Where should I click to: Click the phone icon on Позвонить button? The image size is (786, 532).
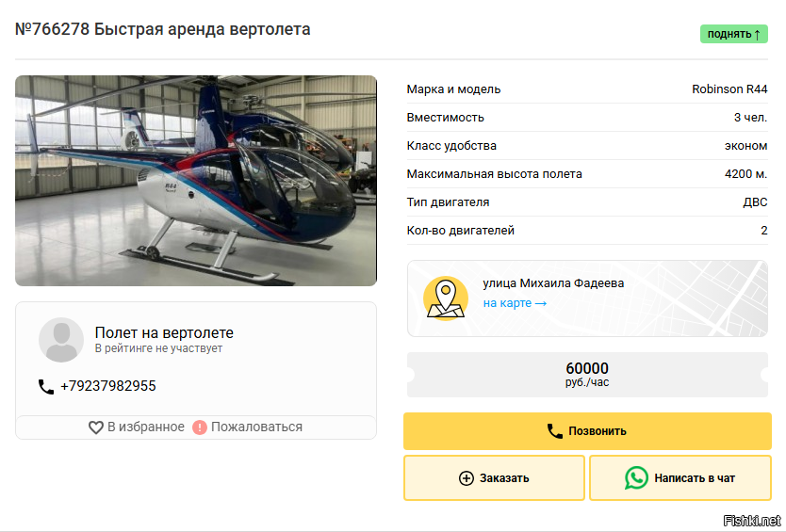click(x=555, y=431)
